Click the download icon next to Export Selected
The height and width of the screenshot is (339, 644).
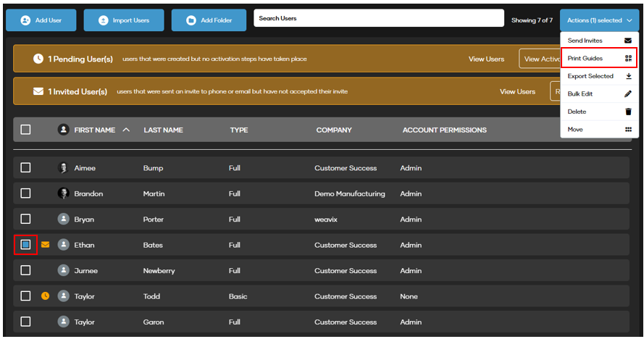[628, 76]
